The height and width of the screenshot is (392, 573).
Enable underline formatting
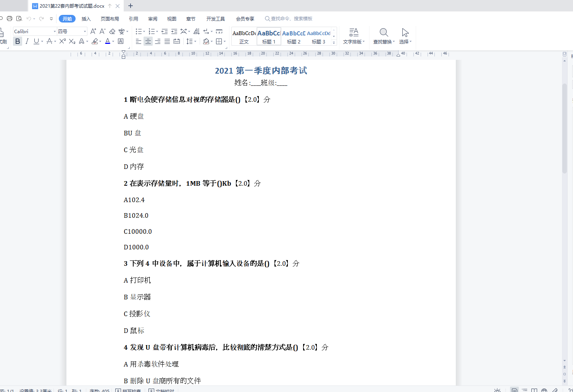coord(36,41)
